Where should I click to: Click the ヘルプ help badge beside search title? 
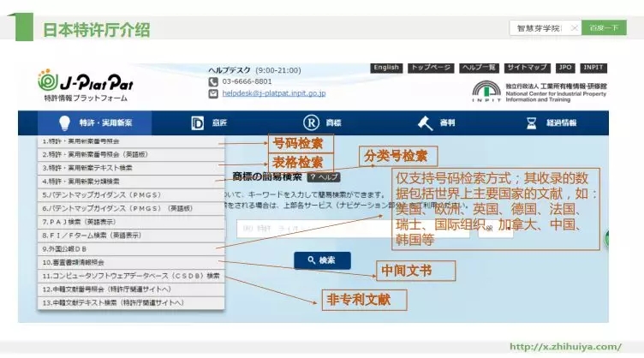coord(324,176)
